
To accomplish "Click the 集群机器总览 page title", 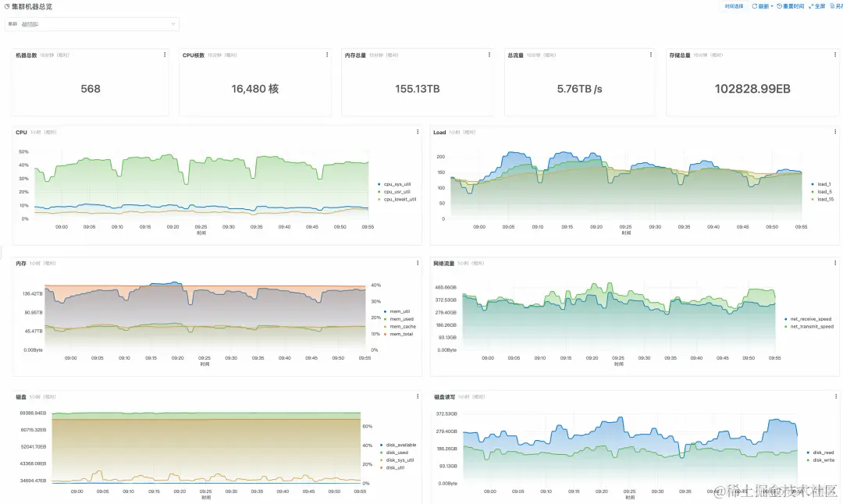I will [x=32, y=6].
